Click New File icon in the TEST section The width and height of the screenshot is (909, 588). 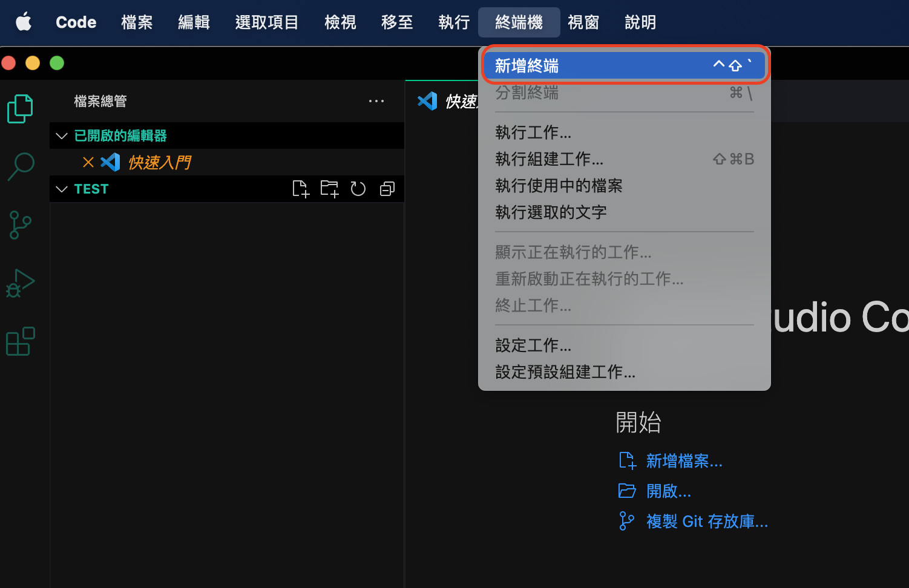tap(300, 189)
